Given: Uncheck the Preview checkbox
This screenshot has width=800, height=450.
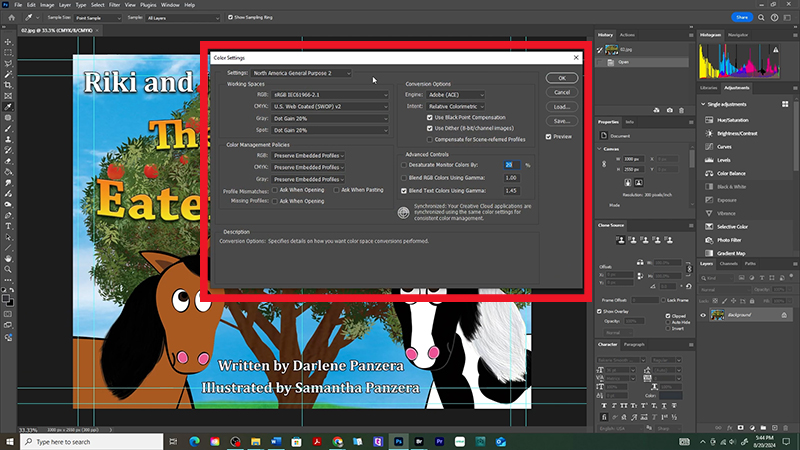Looking at the screenshot, I should pos(548,137).
